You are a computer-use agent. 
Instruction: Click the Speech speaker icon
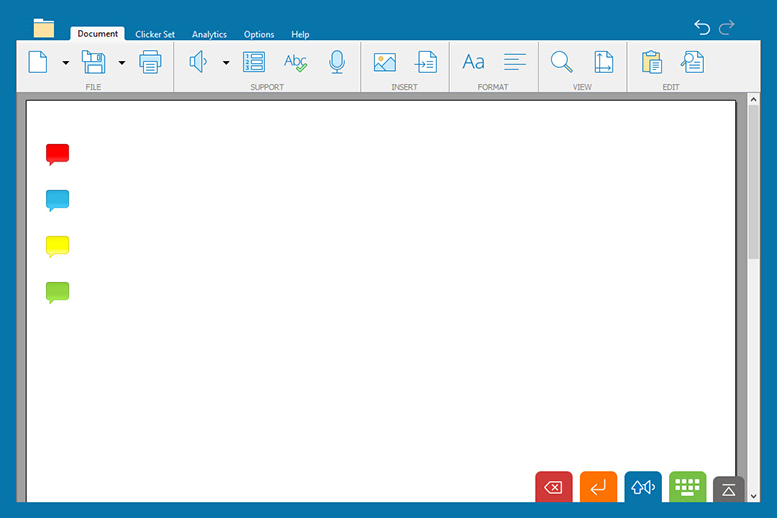[x=198, y=62]
